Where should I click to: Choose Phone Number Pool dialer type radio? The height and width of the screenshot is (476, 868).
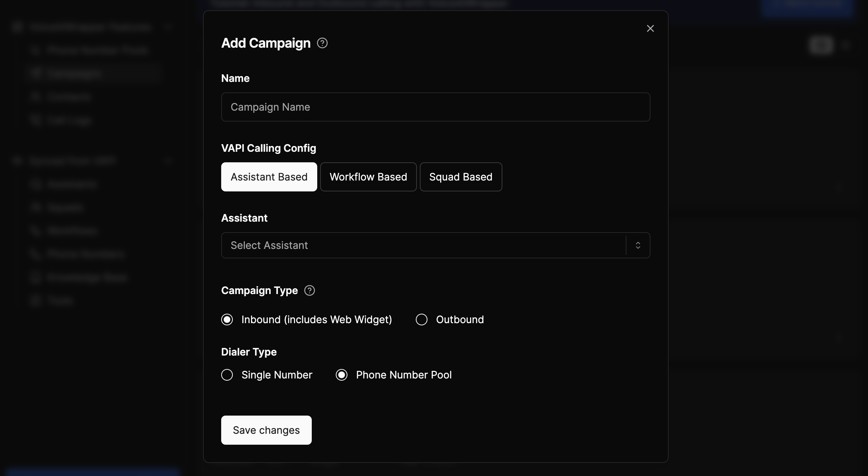[x=341, y=375]
